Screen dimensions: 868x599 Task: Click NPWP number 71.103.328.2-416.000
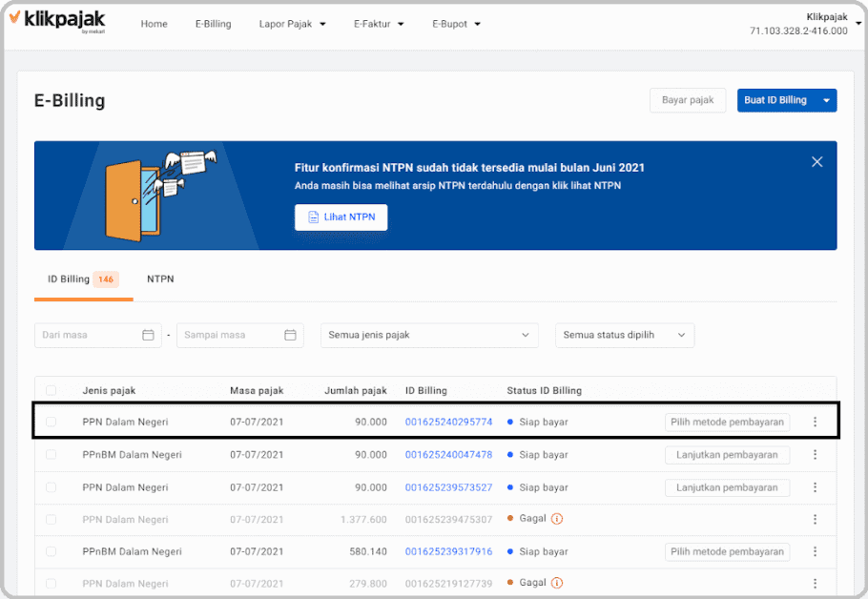point(798,31)
